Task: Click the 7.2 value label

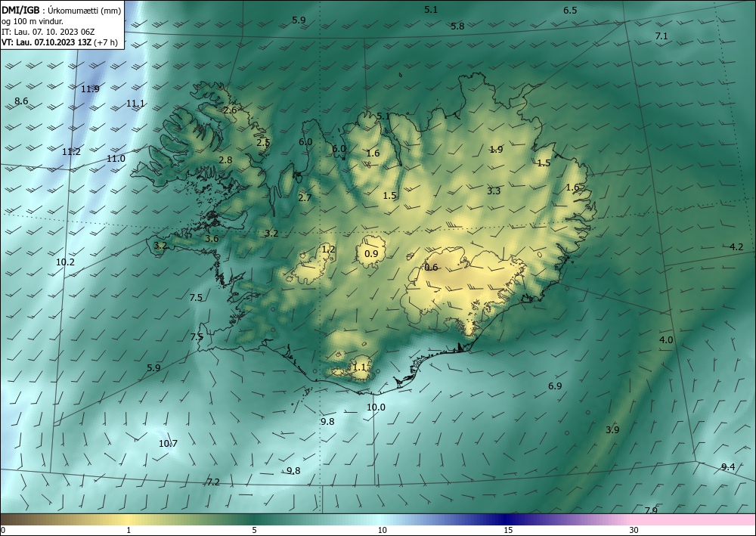Action: tap(213, 482)
